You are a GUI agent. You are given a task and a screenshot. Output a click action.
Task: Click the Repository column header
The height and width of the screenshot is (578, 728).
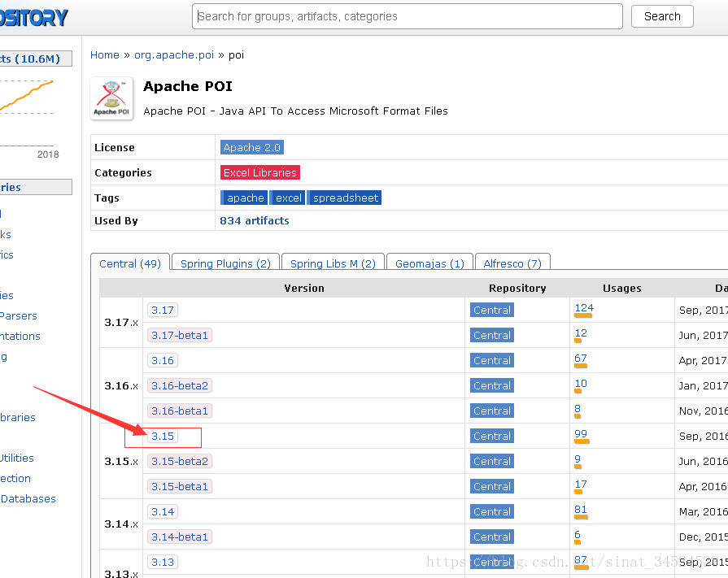point(517,288)
